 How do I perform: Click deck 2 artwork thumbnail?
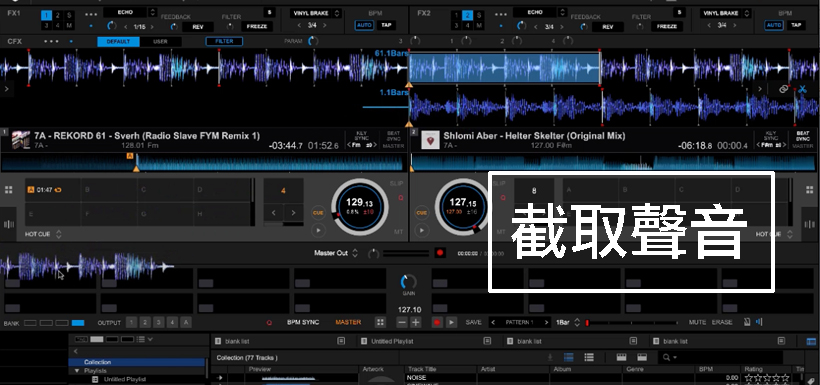pos(430,140)
